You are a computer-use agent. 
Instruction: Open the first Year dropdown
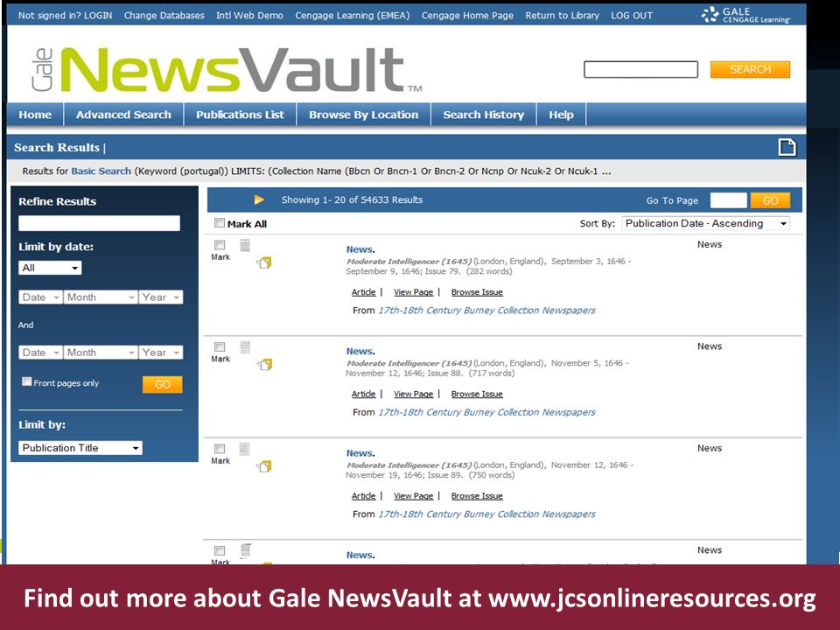pyautogui.click(x=161, y=297)
